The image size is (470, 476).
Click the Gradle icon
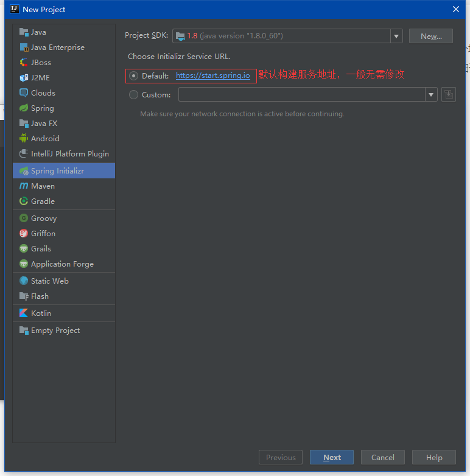[24, 201]
